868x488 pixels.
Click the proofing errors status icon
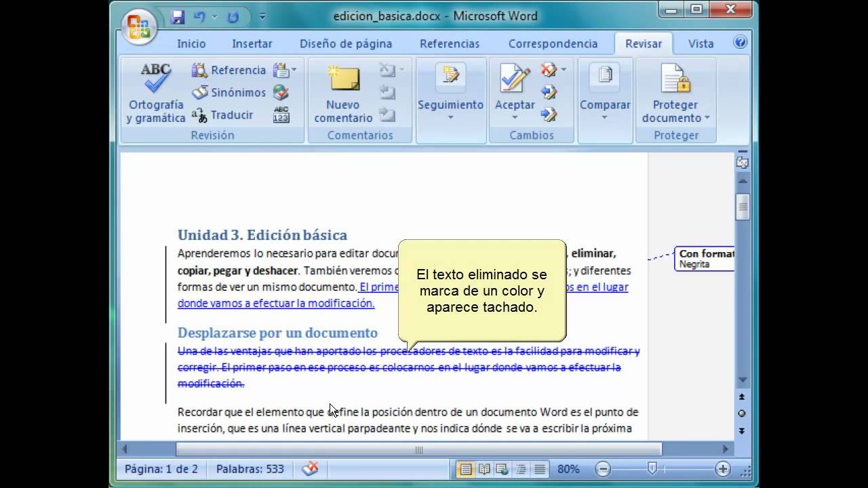[310, 468]
